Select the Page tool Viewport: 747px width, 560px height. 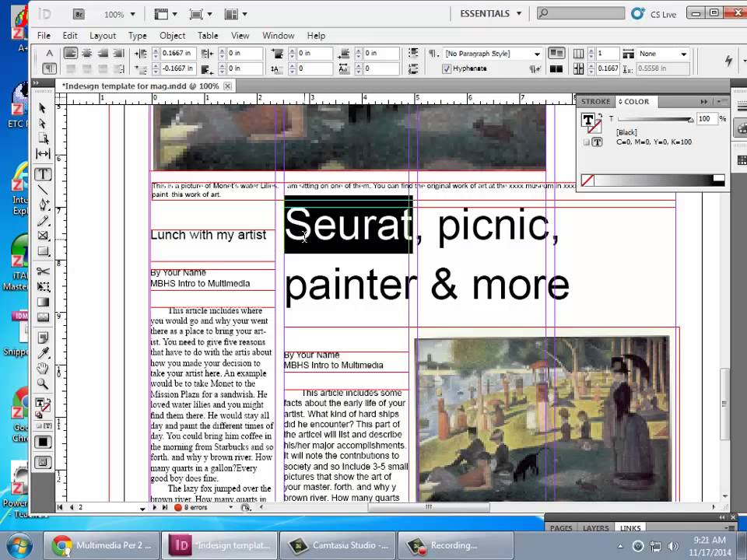pos(42,138)
